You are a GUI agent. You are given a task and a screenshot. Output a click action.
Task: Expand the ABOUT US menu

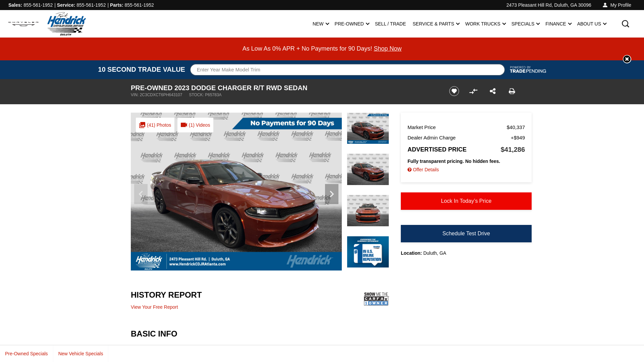pos(592,24)
